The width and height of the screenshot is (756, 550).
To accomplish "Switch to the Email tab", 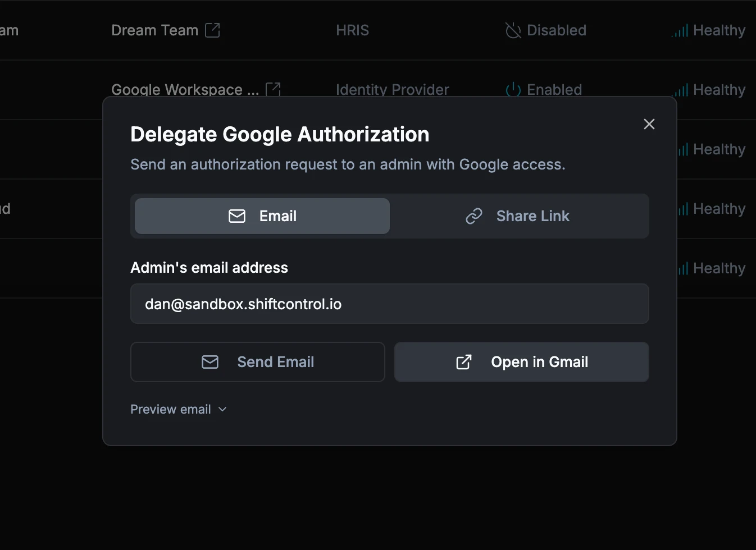I will coord(261,216).
